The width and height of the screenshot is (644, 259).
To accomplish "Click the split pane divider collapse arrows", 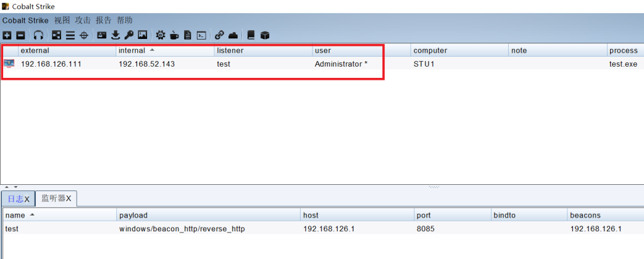I will tap(11, 187).
